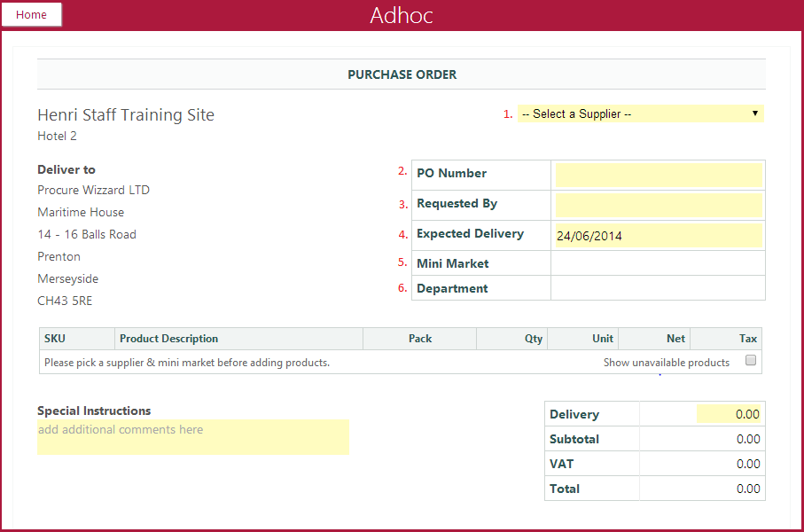This screenshot has height=532, width=804.
Task: Click the Home button
Action: coord(31,14)
